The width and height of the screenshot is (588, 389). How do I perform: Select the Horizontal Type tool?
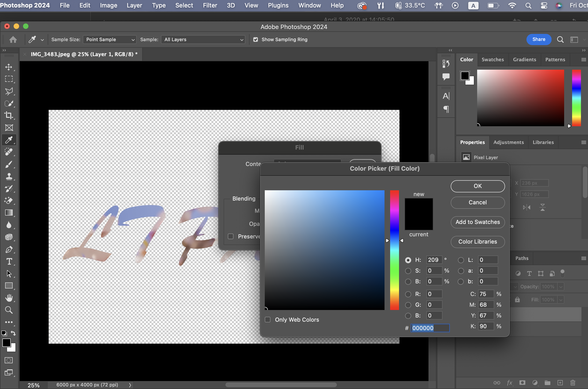[9, 262]
